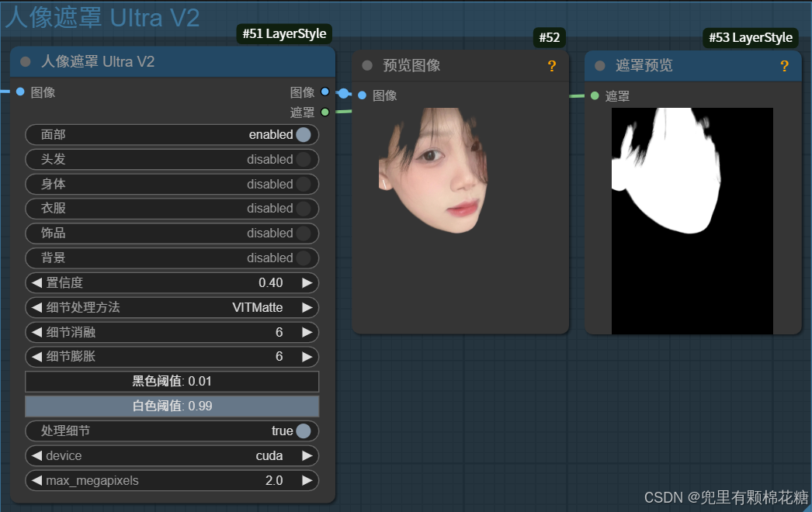Screen dimensions: 812x512
Task: Toggle the 处理细节 true switch
Action: (x=303, y=431)
